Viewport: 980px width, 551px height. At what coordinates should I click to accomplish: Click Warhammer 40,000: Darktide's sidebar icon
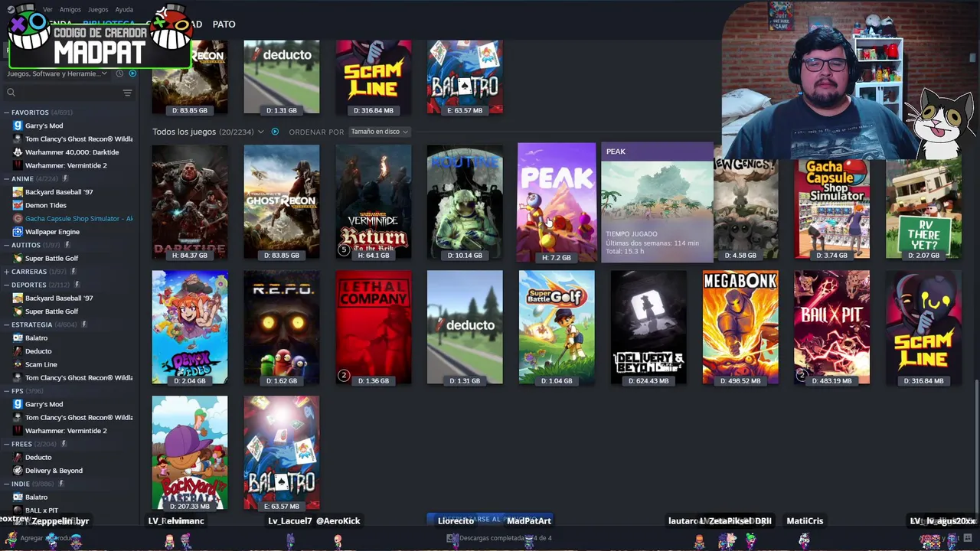(18, 152)
